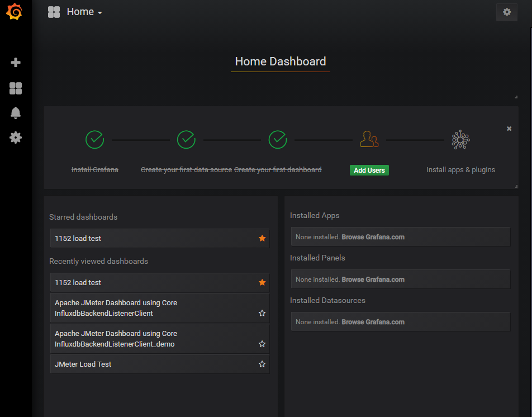Click the Grafana logo icon

[15, 12]
